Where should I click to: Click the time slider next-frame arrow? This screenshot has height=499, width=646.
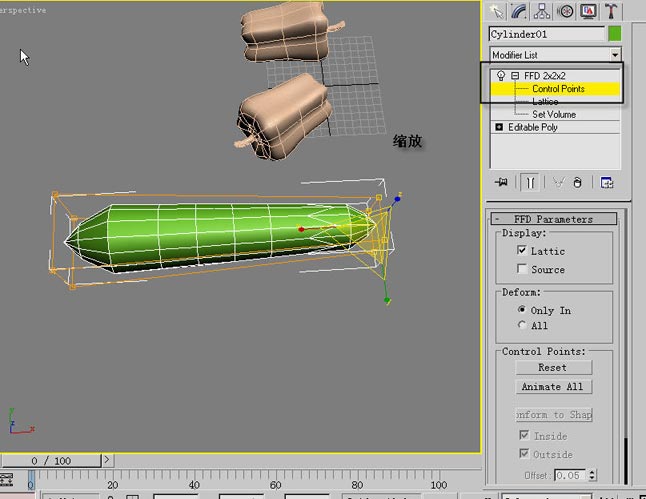tap(107, 460)
